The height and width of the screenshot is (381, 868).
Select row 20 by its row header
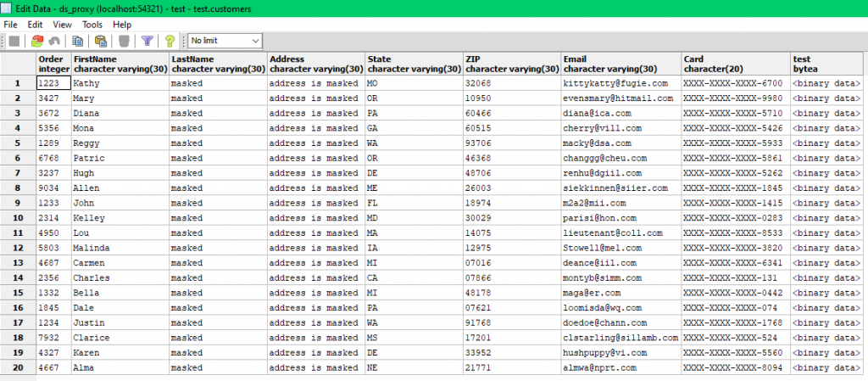pyautogui.click(x=18, y=367)
